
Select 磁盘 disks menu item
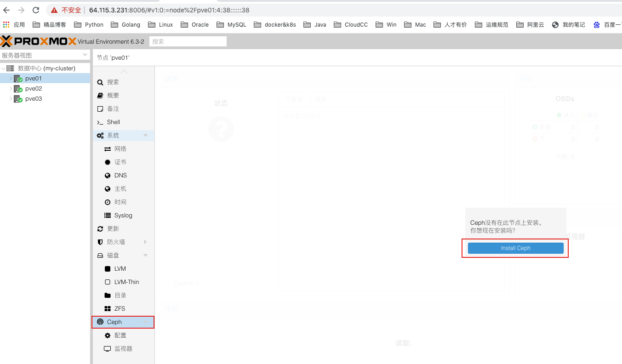[123, 256]
